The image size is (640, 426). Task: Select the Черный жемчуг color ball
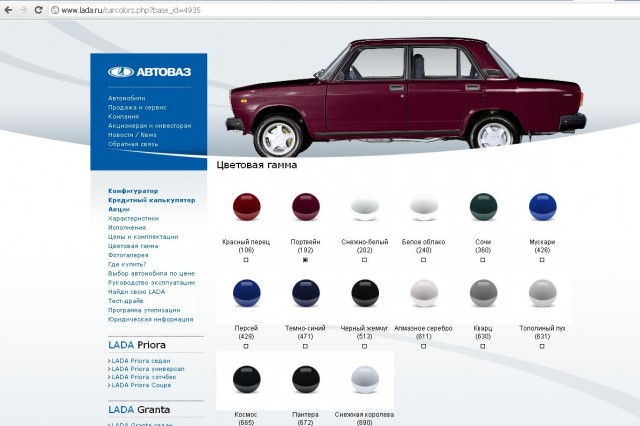pos(365,293)
